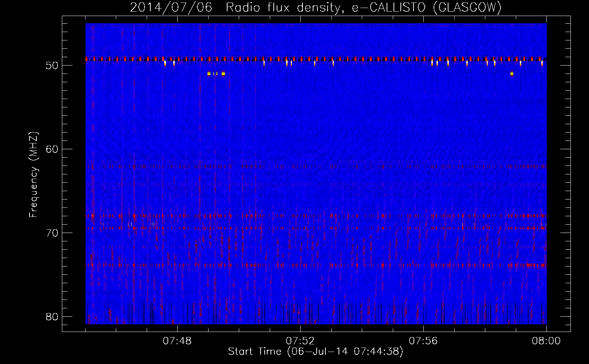This screenshot has height=364, width=589.
Task: Click the 07:48 time tick label
Action: click(x=177, y=341)
